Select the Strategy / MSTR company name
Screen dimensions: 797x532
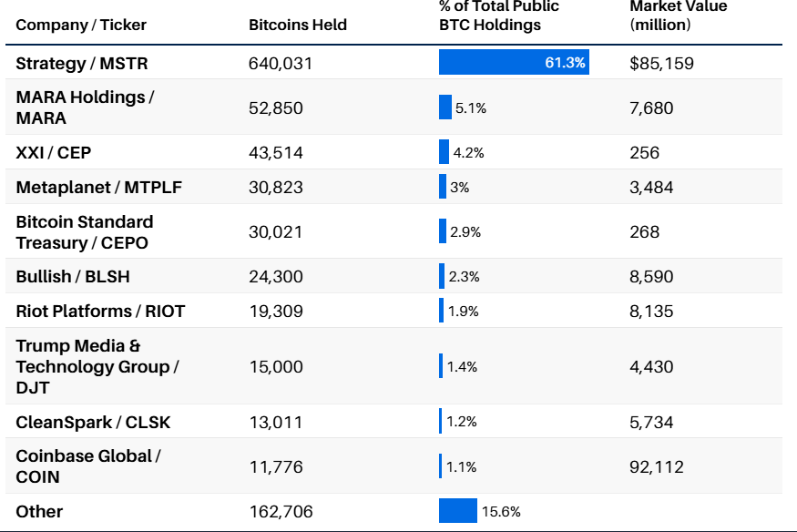coord(82,64)
